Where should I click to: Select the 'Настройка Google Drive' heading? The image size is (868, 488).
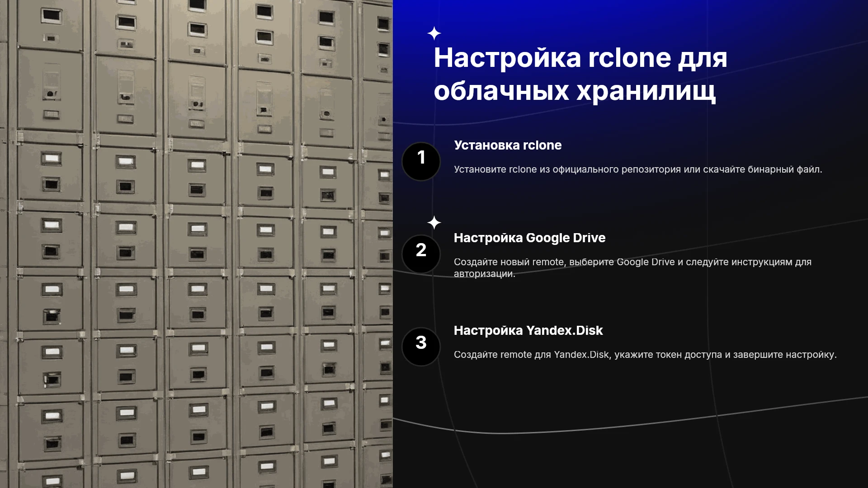point(529,238)
